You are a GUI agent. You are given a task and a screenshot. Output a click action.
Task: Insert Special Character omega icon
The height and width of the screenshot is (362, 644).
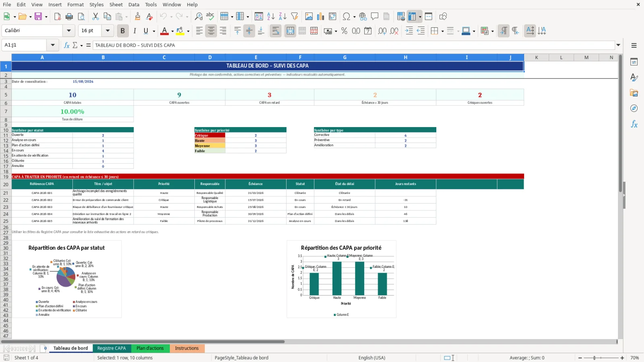pos(346,16)
